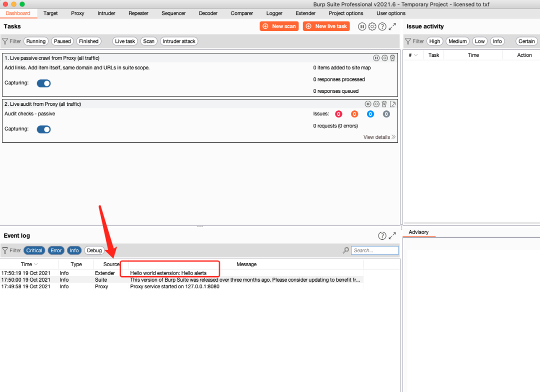Select Burp Suite update notice event row
Screen dimensions: 540x392
[182, 280]
